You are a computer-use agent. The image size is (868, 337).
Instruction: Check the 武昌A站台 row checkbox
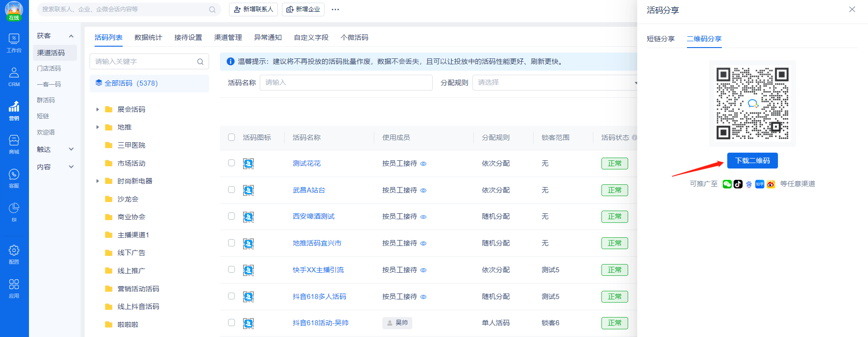coord(232,190)
